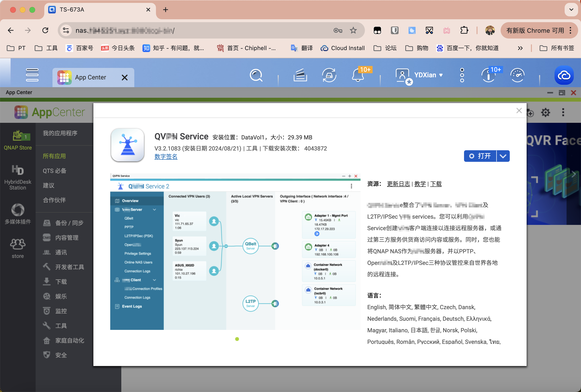The image size is (581, 392).
Task: Select 监控 category
Action: click(x=55, y=311)
